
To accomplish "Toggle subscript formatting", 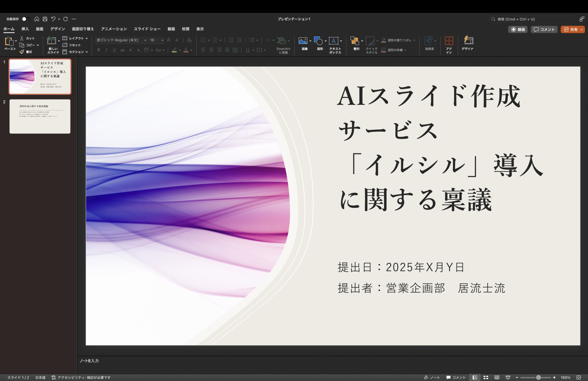I will [139, 50].
